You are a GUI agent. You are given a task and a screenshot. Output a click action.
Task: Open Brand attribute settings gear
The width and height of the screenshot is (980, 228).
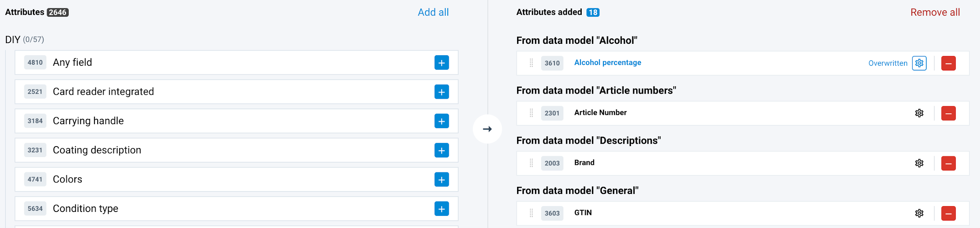click(919, 163)
